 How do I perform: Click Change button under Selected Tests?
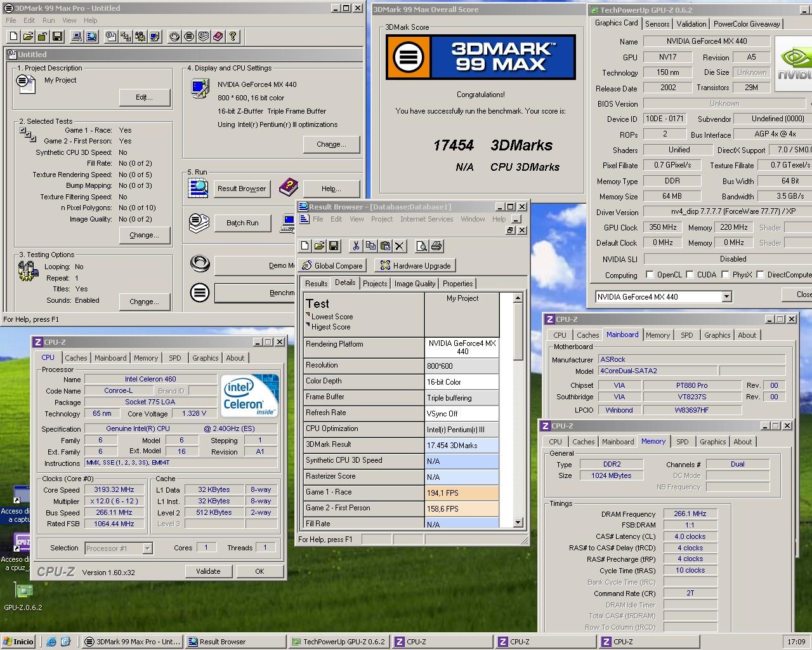pyautogui.click(x=145, y=235)
